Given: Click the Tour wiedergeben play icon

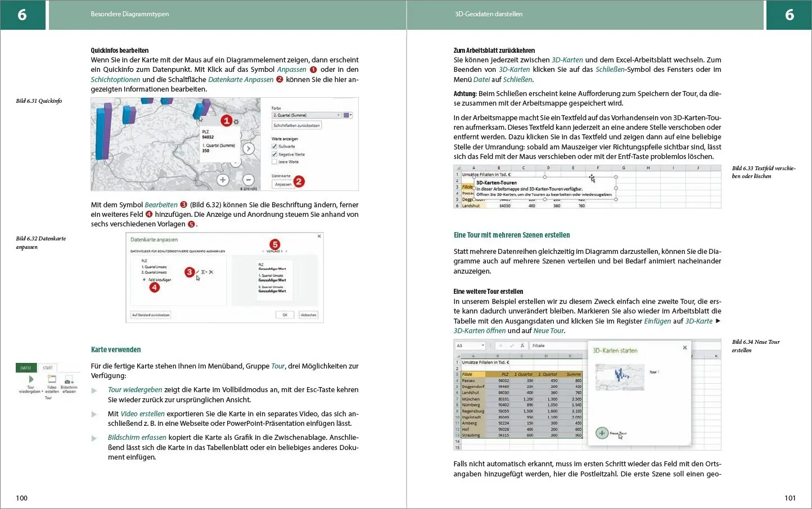Looking at the screenshot, I should [x=31, y=379].
